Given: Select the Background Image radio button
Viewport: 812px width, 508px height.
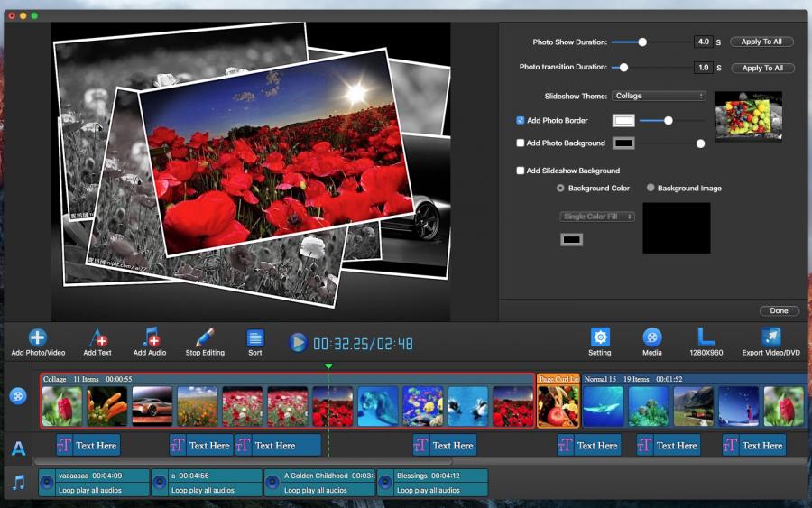Looking at the screenshot, I should point(651,188).
